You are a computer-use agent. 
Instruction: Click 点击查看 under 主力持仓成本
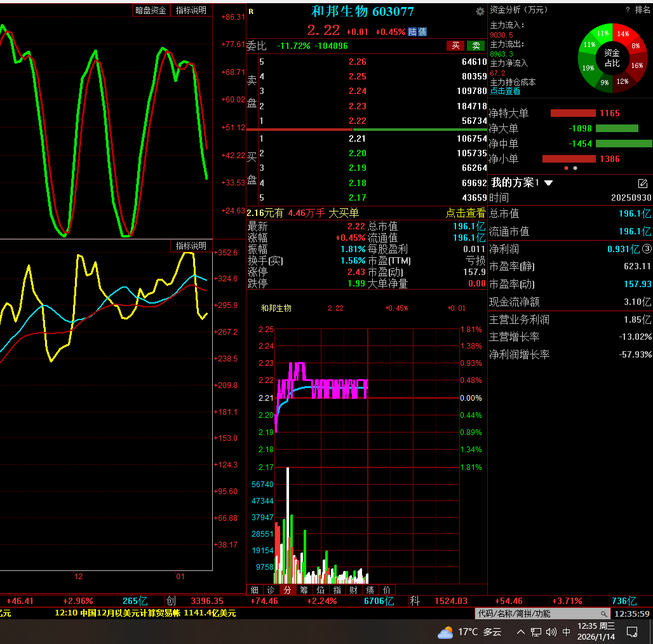point(505,91)
